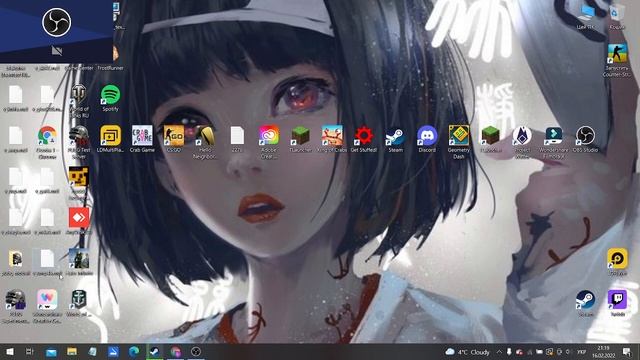Image resolution: width=640 pixels, height=360 pixels.
Task: Open the PUBG Experimental helmet shortcut
Action: coord(16,300)
